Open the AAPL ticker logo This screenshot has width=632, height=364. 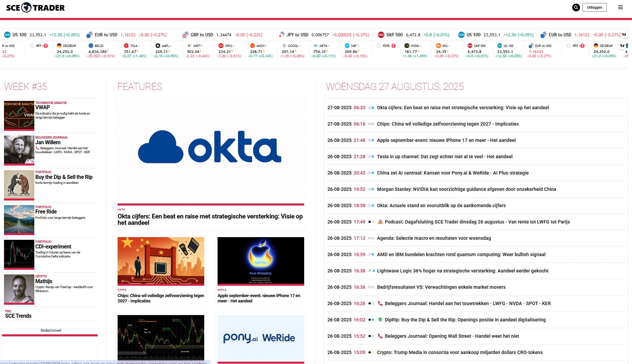[158, 46]
